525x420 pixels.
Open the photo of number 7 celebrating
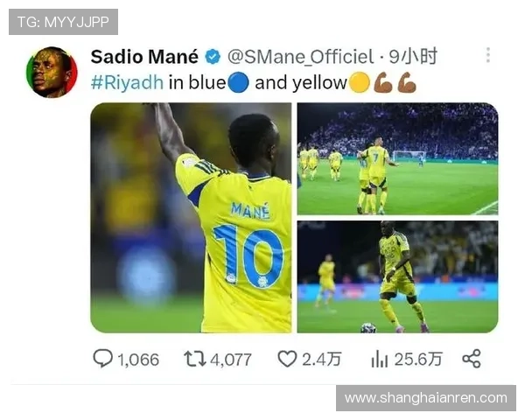click(x=398, y=158)
